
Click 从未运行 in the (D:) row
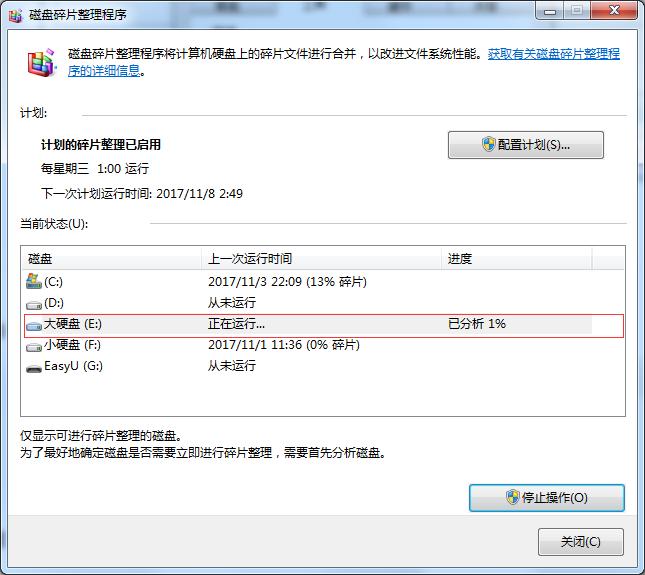[x=232, y=303]
